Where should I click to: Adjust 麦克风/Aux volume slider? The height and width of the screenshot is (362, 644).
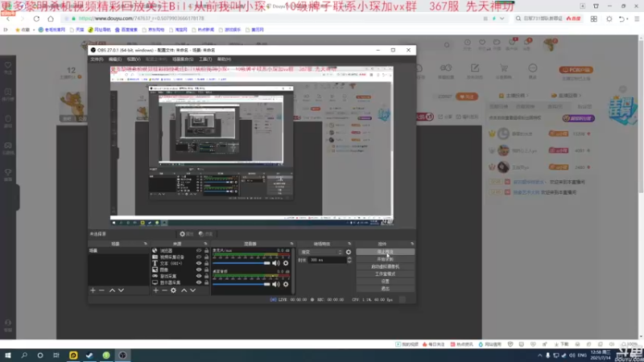(242, 263)
